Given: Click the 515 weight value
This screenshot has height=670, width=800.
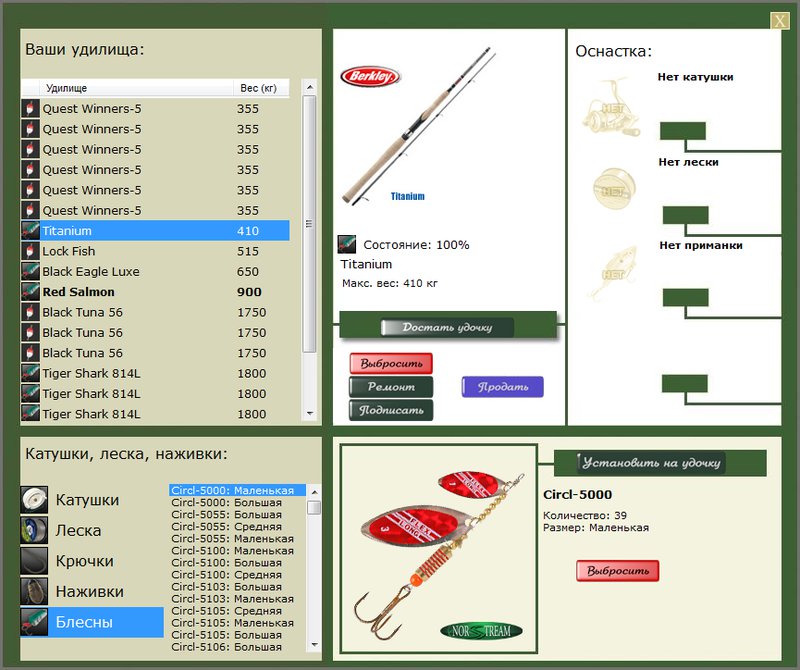Looking at the screenshot, I should click(x=247, y=251).
